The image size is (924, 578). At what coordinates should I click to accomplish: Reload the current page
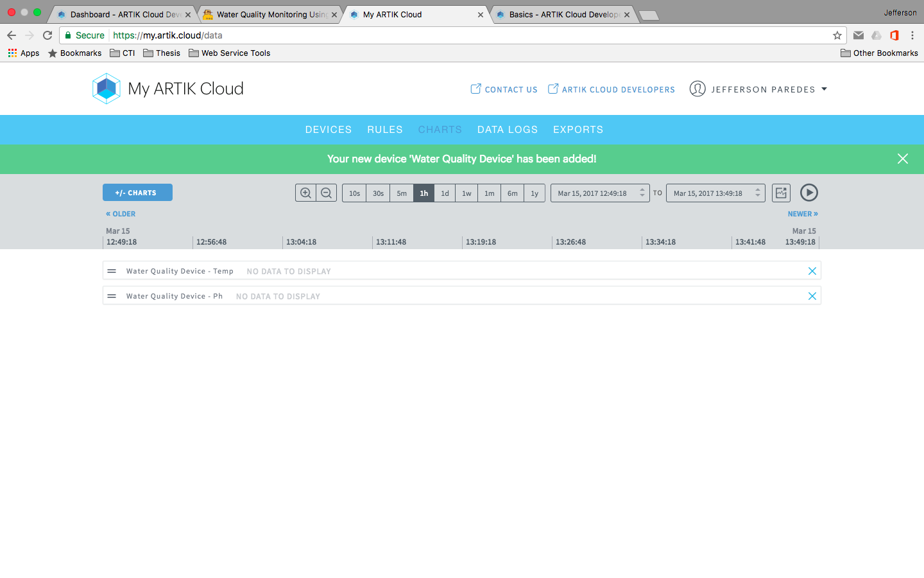coord(47,35)
